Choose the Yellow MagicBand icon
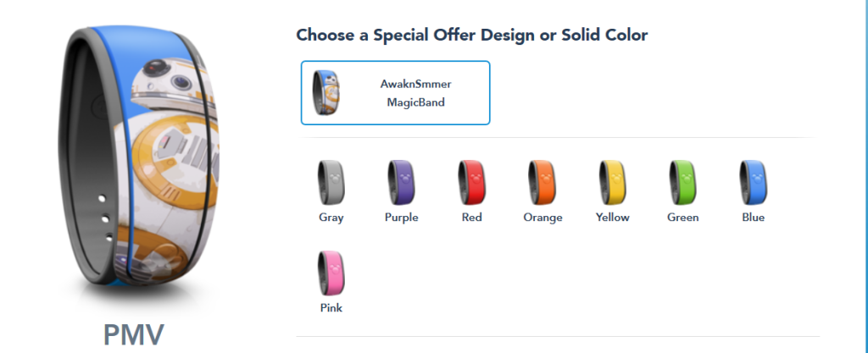This screenshot has height=353, width=868. [612, 183]
